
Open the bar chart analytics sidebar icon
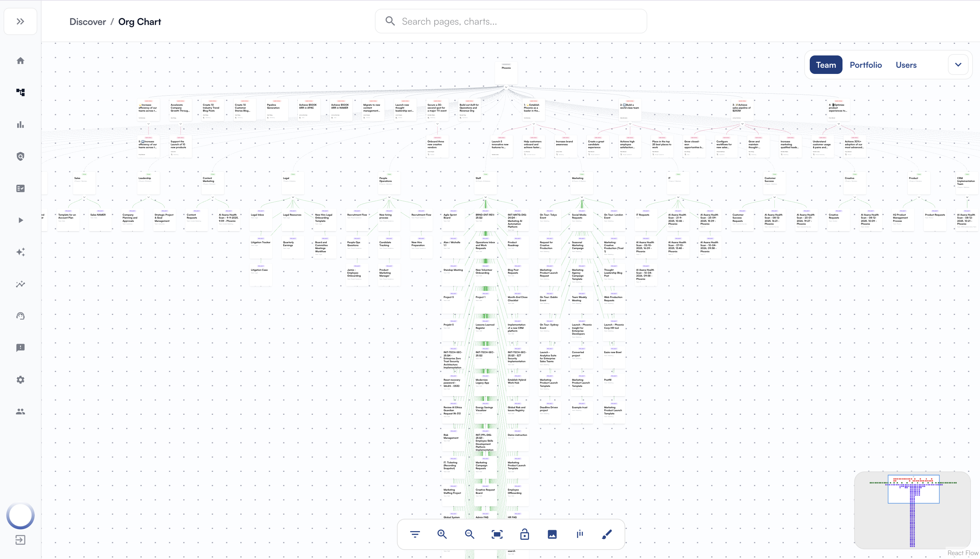tap(20, 125)
